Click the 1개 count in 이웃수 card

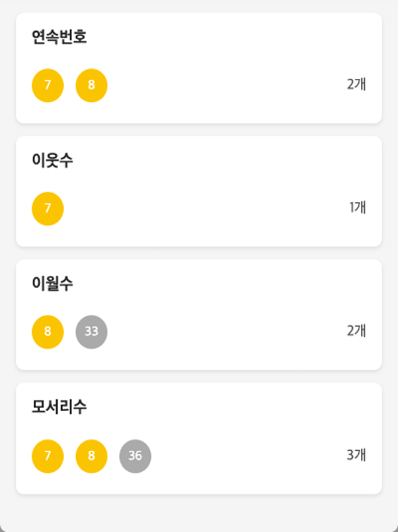[x=357, y=207]
